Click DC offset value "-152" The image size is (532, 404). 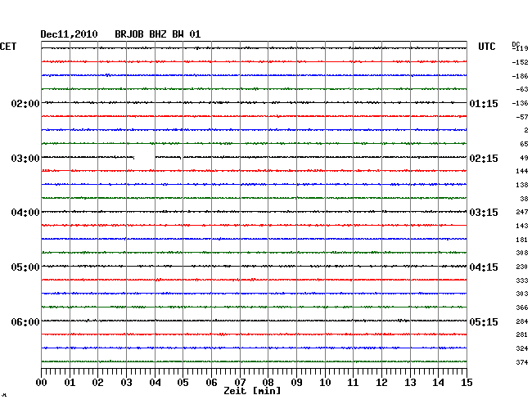(520, 62)
